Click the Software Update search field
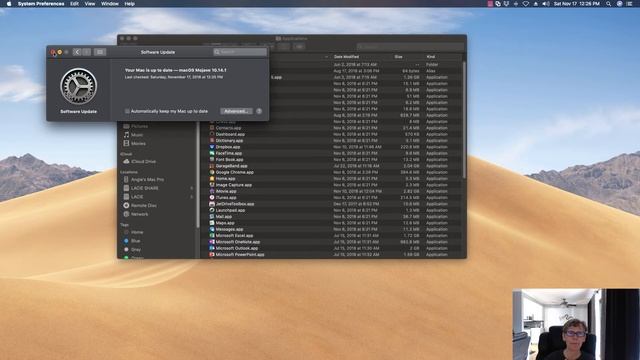 [240, 52]
